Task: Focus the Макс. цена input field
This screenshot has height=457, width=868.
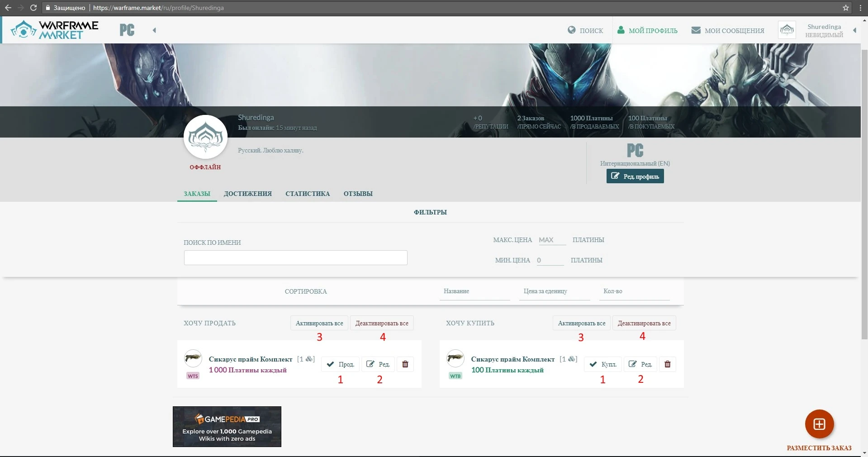Action: (x=552, y=240)
